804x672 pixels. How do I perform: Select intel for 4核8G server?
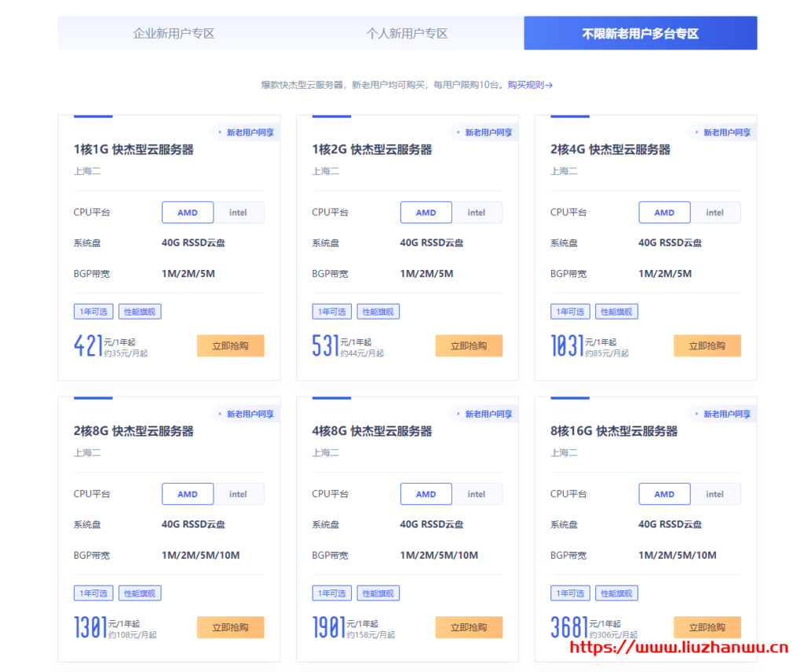[477, 494]
